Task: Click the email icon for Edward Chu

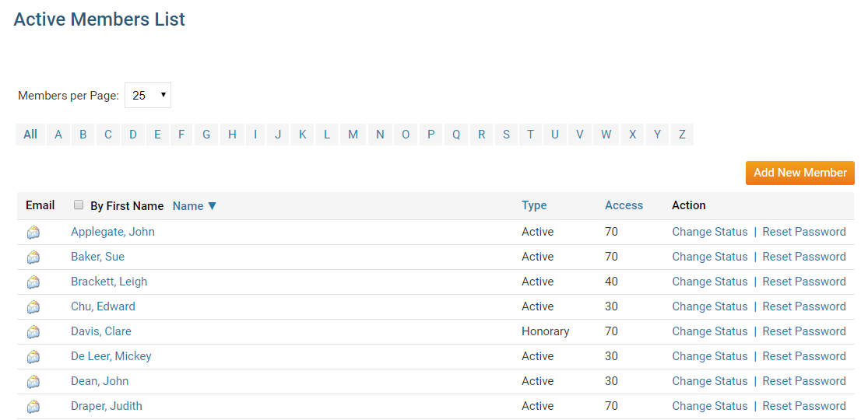Action: (33, 307)
